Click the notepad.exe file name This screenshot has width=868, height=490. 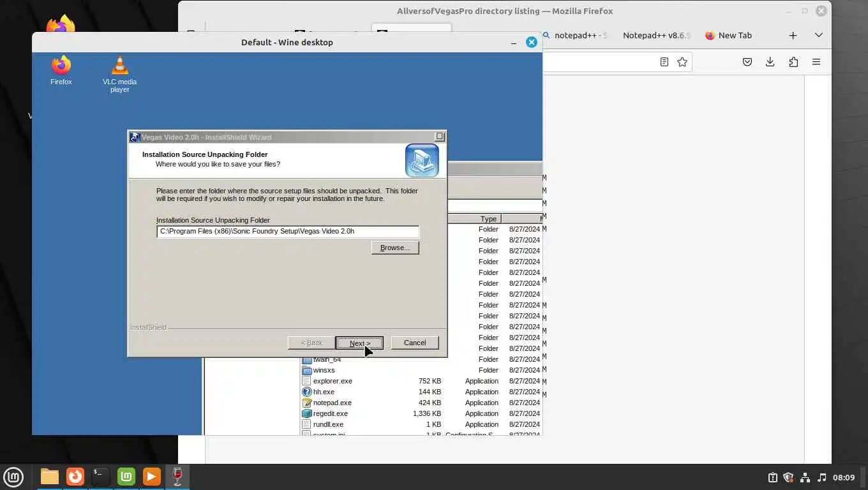332,403
